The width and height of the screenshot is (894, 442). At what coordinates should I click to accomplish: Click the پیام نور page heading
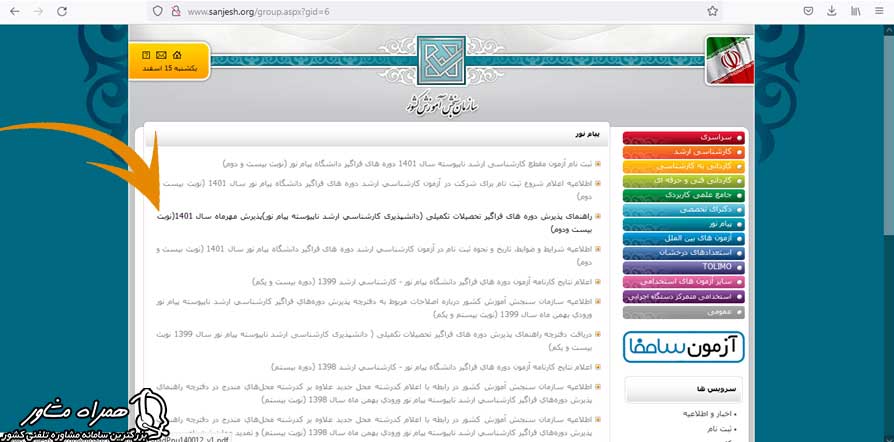587,135
